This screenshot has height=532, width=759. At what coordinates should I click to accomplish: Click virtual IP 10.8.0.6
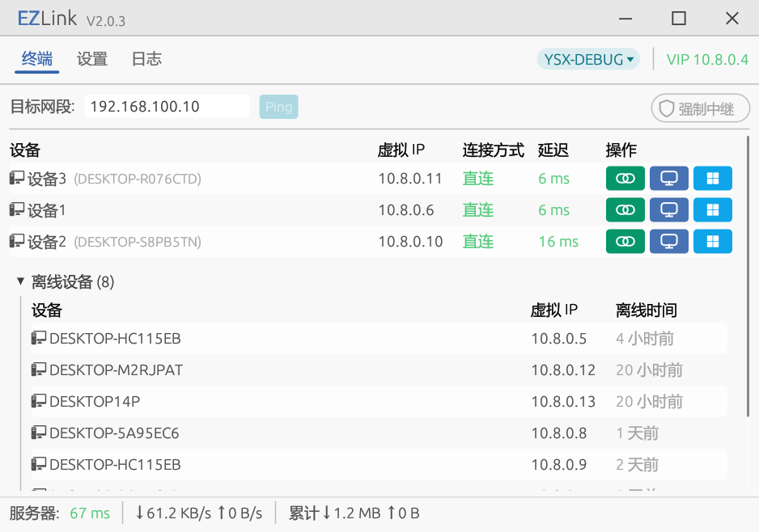point(406,210)
